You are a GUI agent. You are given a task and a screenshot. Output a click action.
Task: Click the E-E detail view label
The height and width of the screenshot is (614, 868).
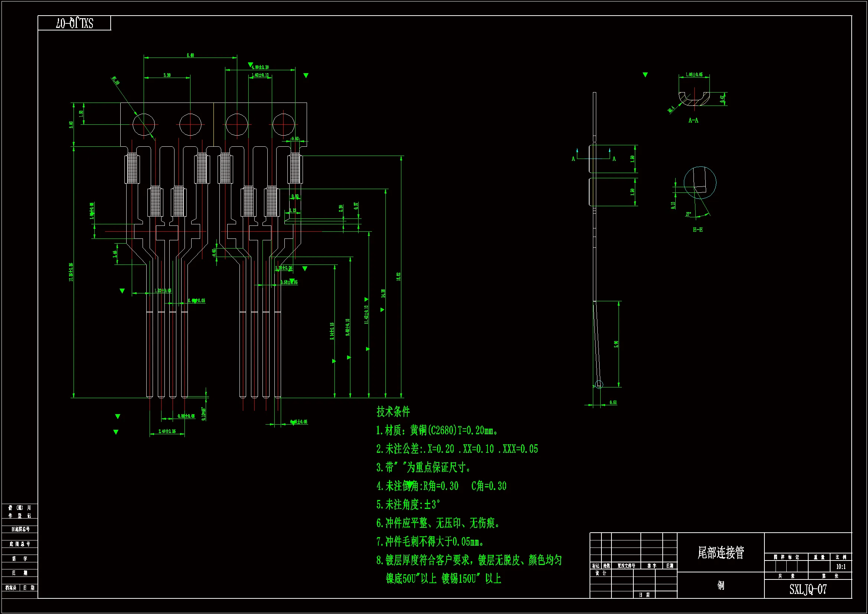coord(698,230)
